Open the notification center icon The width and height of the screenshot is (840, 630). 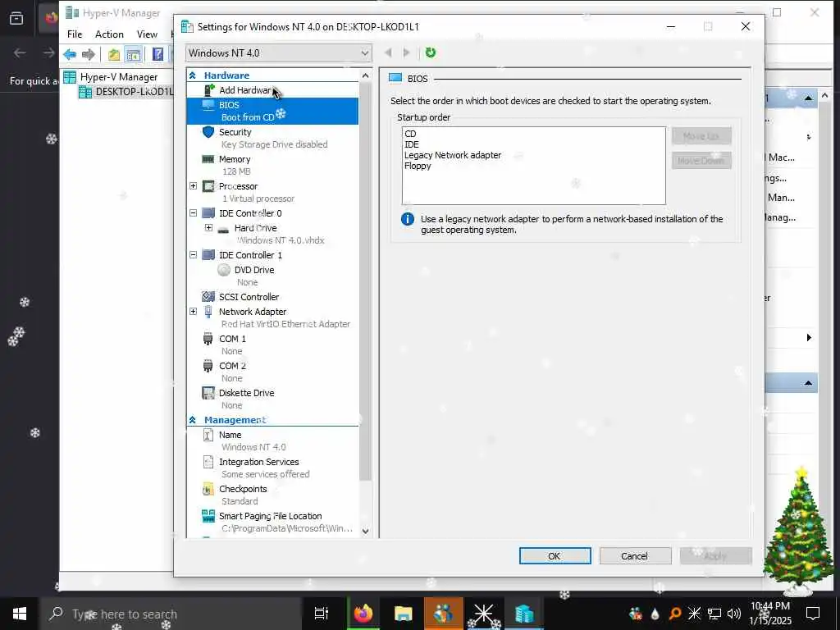pyautogui.click(x=813, y=614)
